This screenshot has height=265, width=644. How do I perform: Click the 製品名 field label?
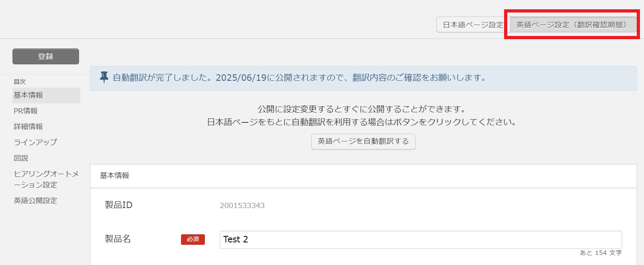(118, 239)
